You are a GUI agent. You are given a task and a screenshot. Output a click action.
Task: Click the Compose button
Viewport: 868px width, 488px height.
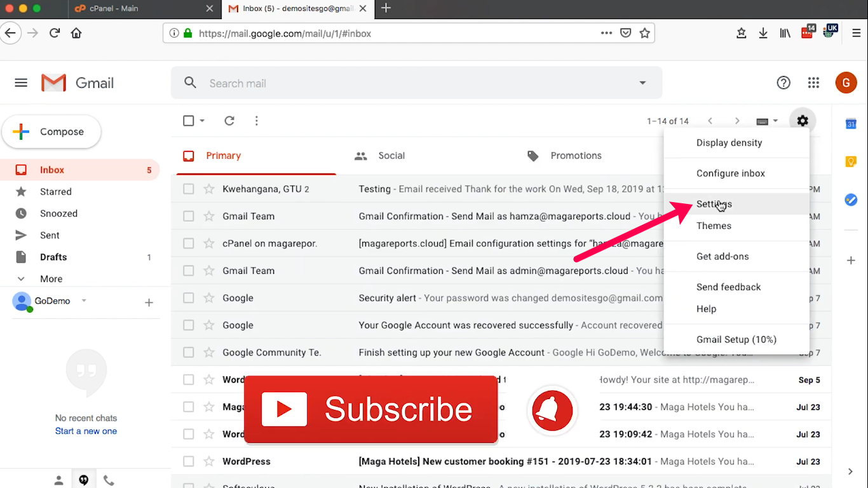click(x=51, y=132)
